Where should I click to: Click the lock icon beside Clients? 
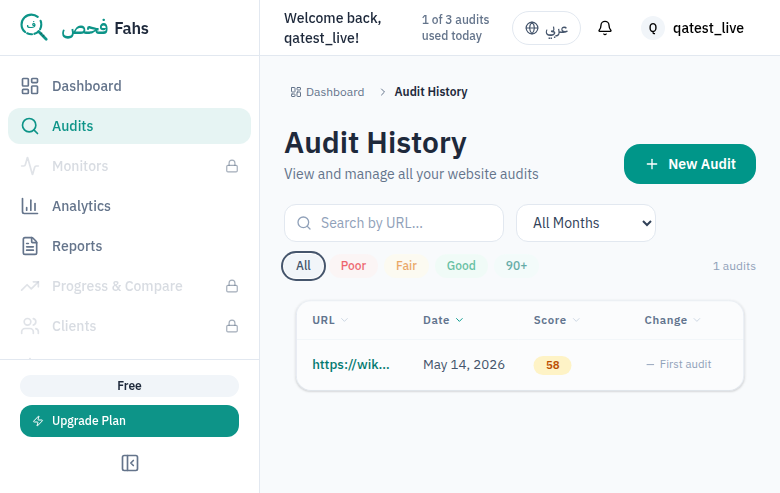pyautogui.click(x=232, y=326)
